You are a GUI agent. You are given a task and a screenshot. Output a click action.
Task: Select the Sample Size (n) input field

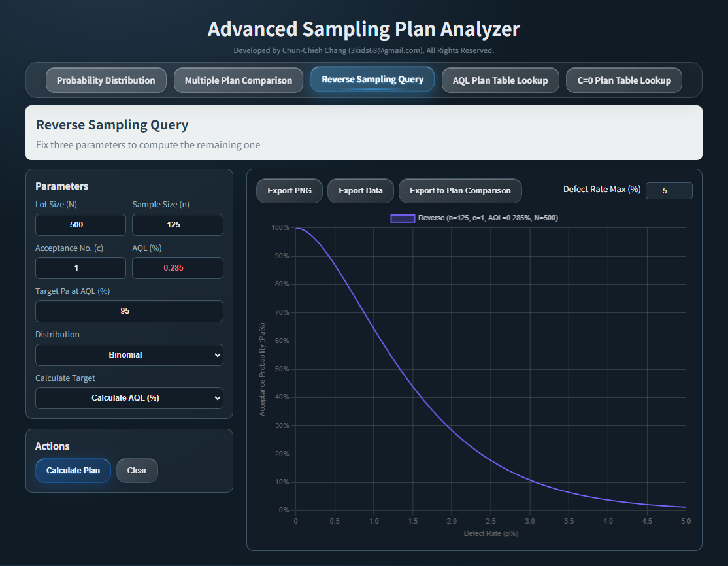click(x=177, y=224)
